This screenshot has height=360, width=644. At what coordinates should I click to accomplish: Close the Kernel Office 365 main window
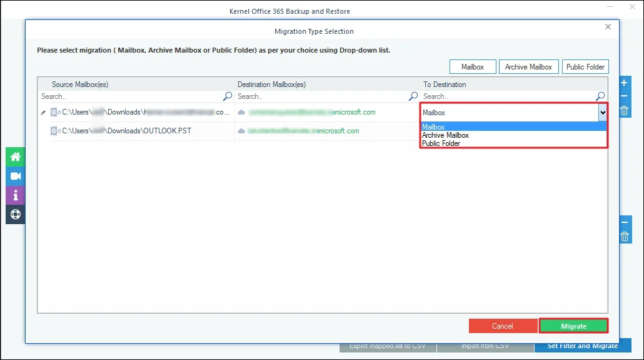pyautogui.click(x=633, y=7)
